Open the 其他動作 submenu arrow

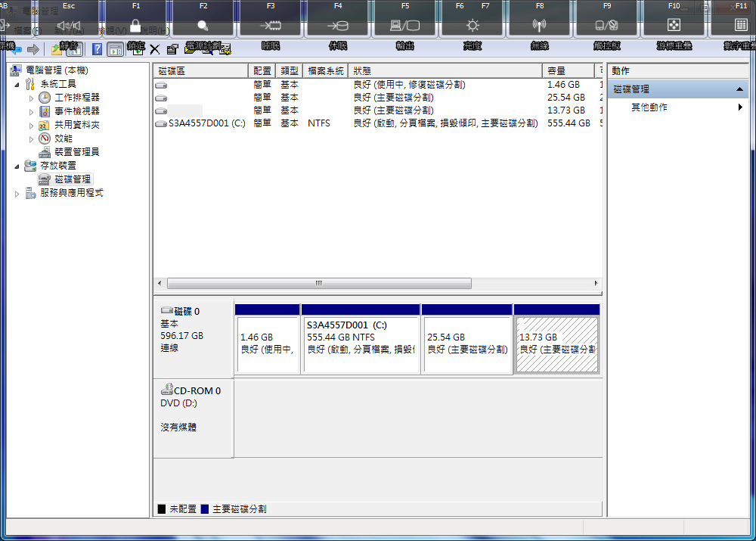click(x=740, y=107)
